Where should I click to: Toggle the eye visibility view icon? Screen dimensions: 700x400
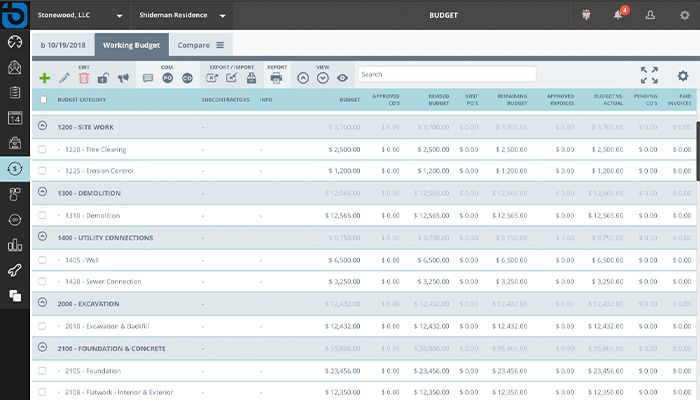pyautogui.click(x=342, y=78)
